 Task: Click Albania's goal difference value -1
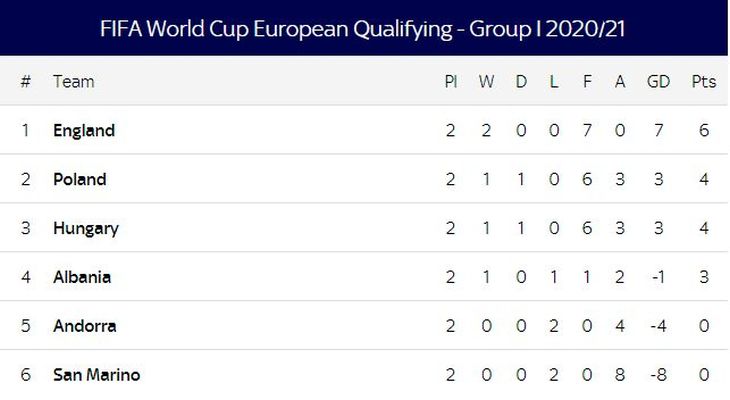coord(658,277)
